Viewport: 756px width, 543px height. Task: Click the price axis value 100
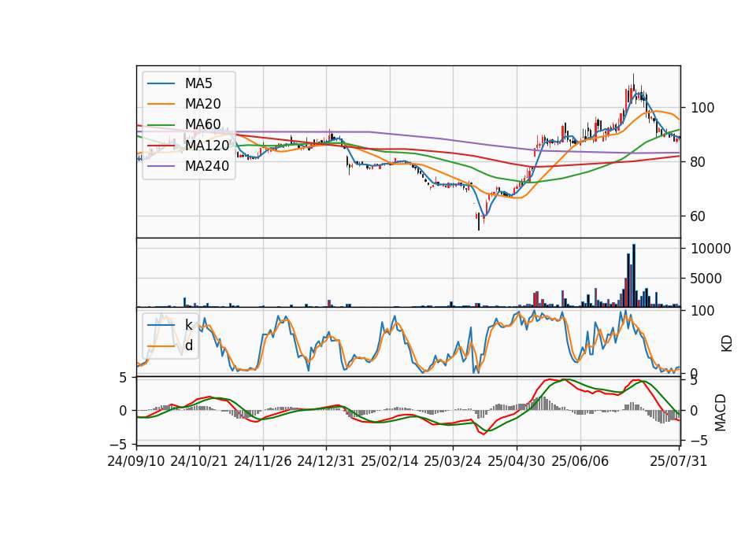(x=702, y=108)
